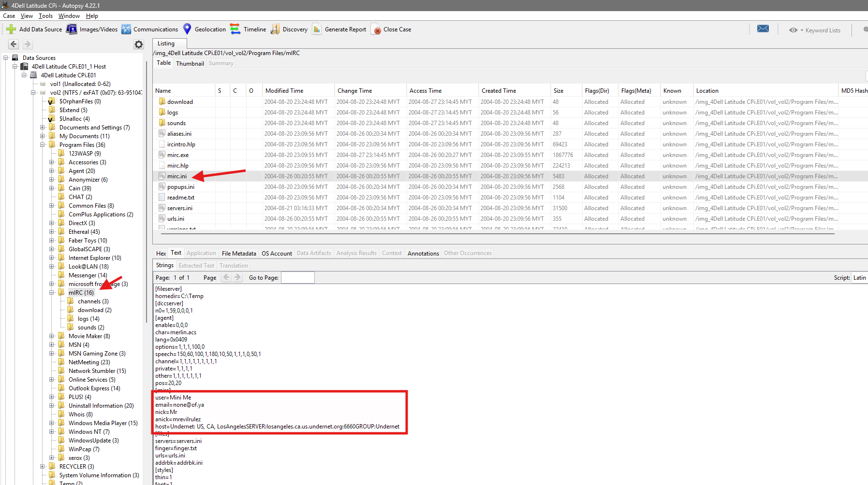Click the Generate Report icon
Image resolution: width=868 pixels, height=485 pixels.
coord(317,29)
